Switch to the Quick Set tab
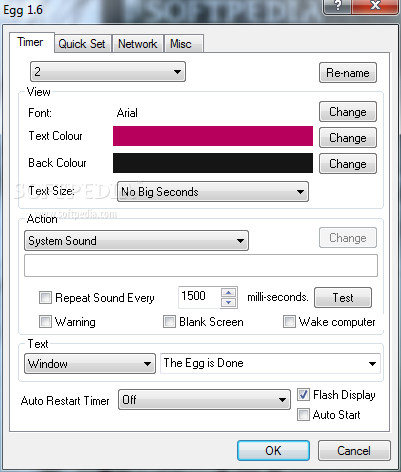This screenshot has height=472, width=401. pyautogui.click(x=82, y=44)
